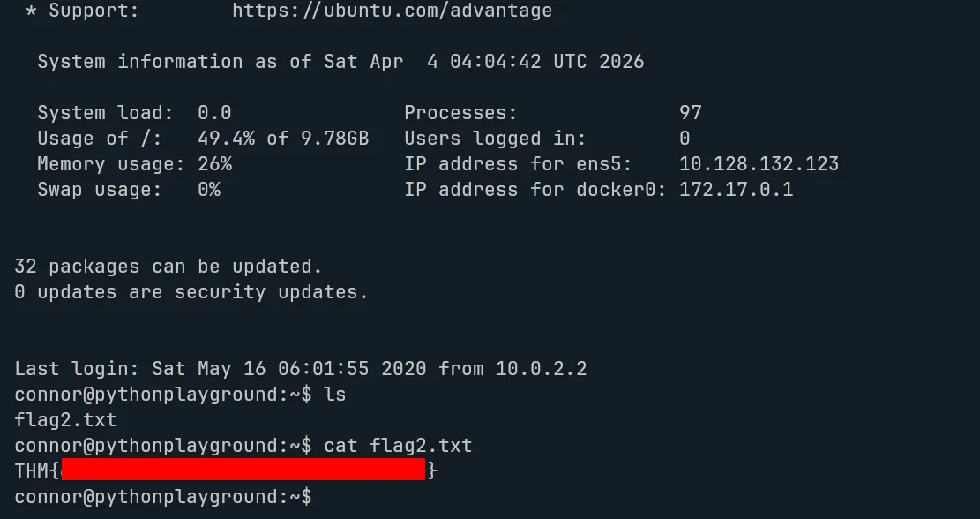Click the ens5 IP address 10.128.132.123
The width and height of the screenshot is (980, 519).
(x=759, y=164)
